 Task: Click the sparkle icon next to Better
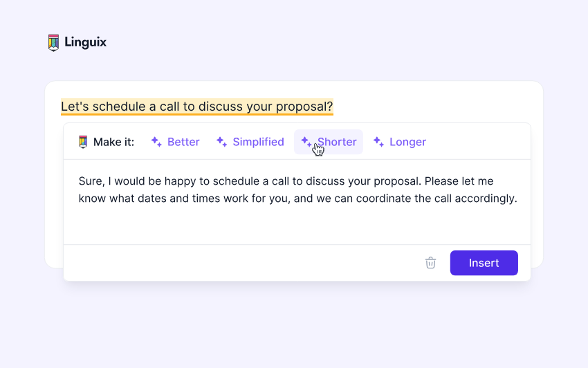156,142
